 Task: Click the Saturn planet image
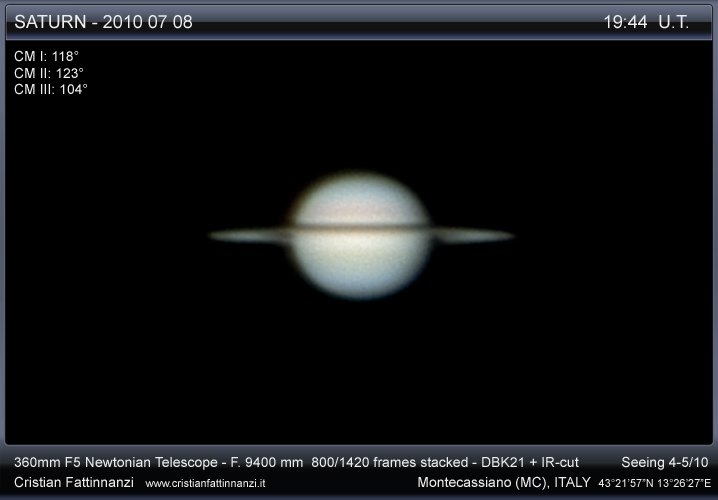point(361,236)
